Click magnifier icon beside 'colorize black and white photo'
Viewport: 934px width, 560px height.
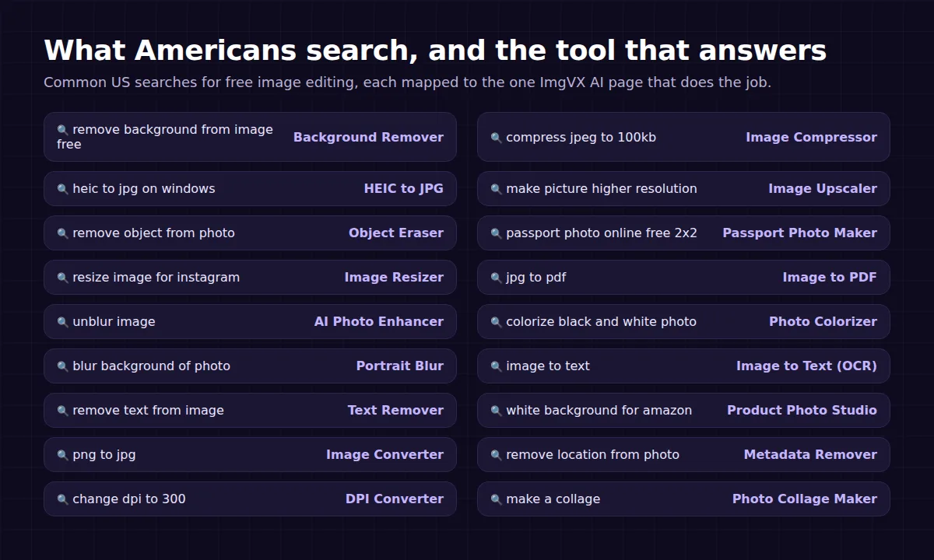click(x=497, y=322)
